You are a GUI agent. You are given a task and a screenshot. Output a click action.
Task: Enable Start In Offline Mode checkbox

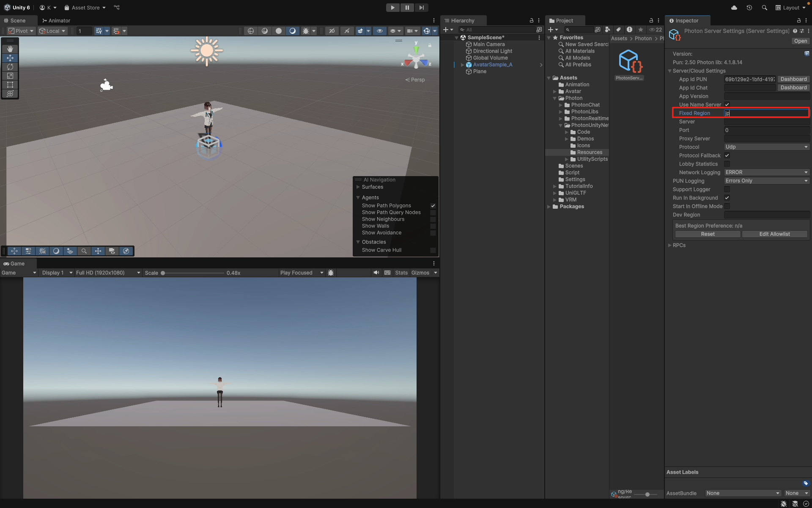point(727,206)
